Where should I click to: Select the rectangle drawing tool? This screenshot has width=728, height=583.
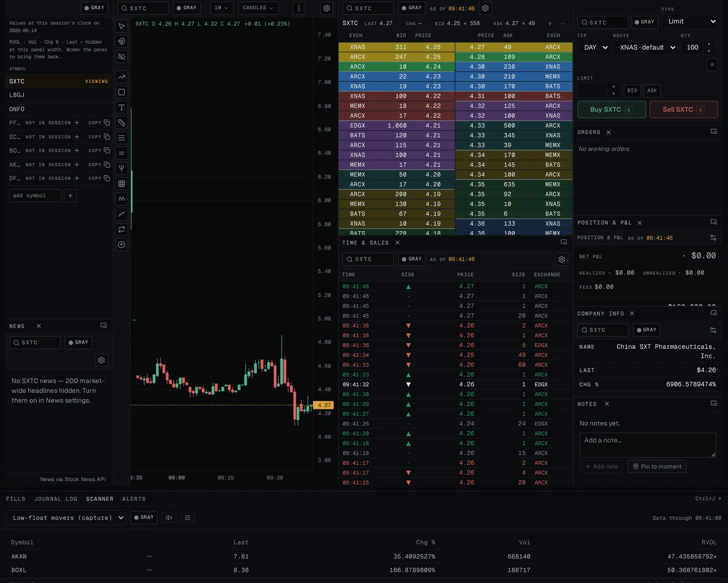pos(122,92)
